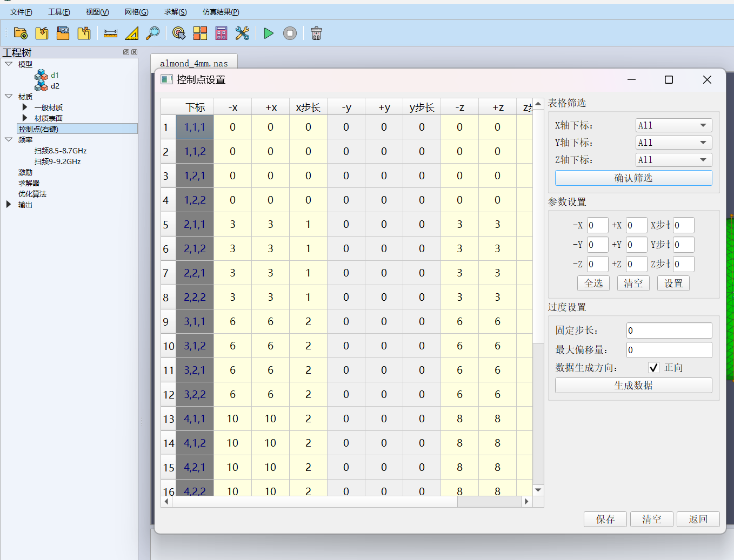Select the d2 model cube icon
The width and height of the screenshot is (734, 560).
pos(41,86)
